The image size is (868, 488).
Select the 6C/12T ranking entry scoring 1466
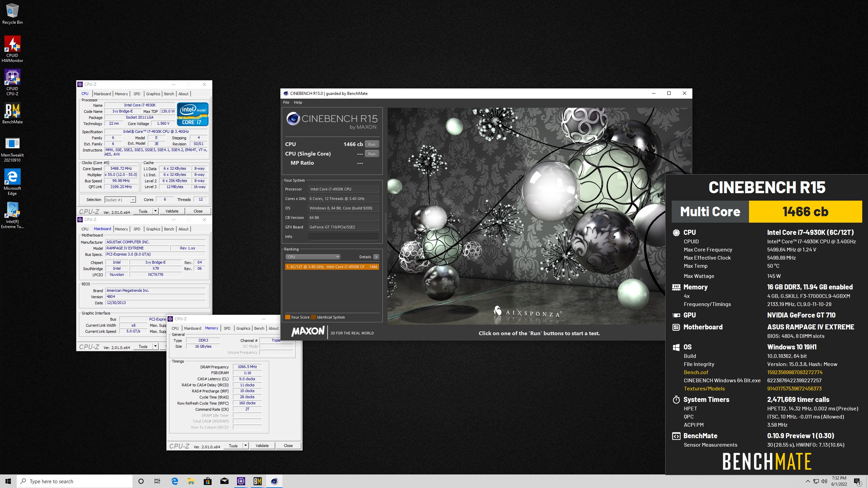tap(332, 267)
